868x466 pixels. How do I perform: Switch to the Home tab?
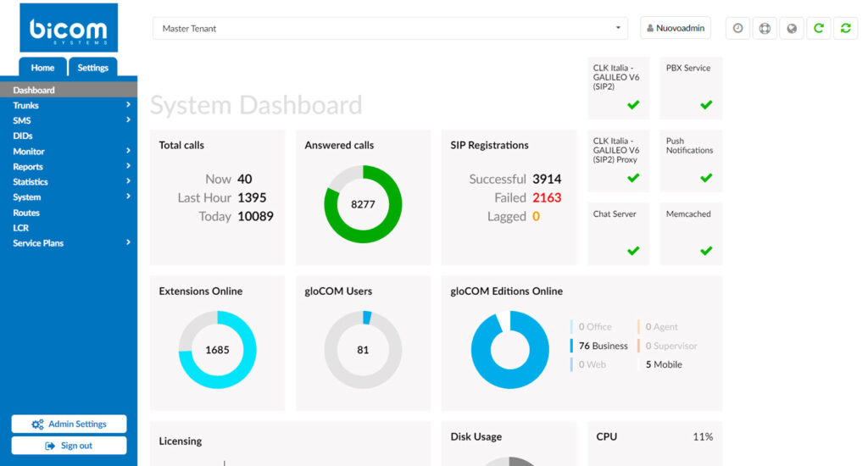(x=42, y=68)
